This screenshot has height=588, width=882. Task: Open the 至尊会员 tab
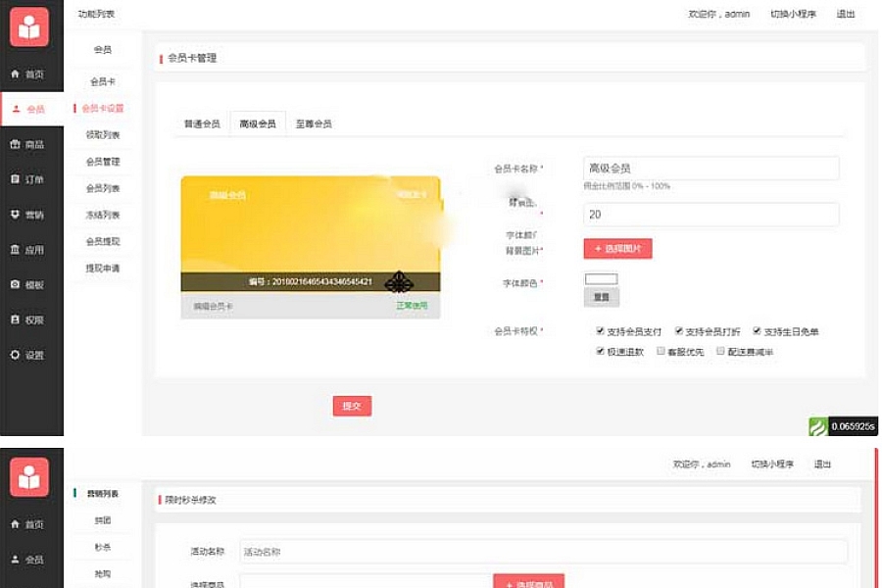(x=314, y=123)
